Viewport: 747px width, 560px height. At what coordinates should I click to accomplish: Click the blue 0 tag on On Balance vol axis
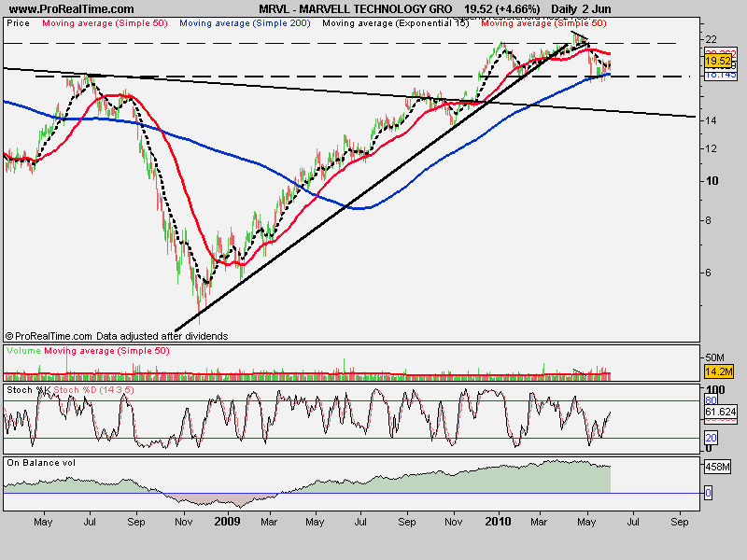tap(708, 493)
